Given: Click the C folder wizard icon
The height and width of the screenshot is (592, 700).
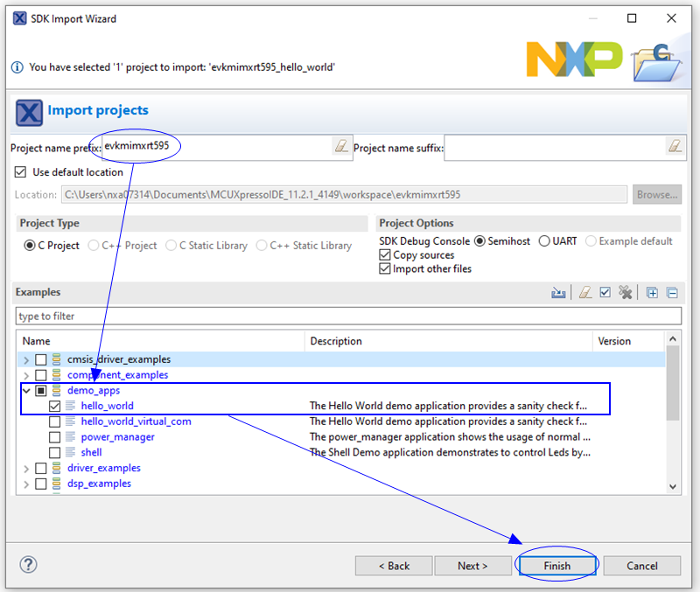Looking at the screenshot, I should coord(657,63).
